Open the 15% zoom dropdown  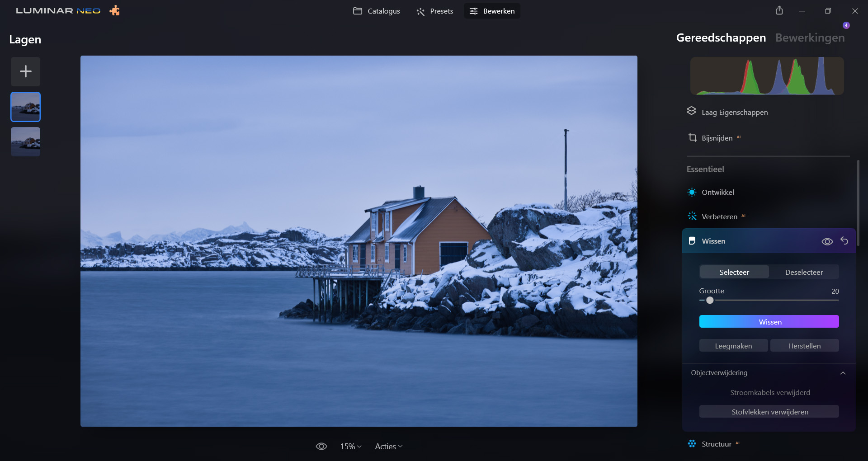tap(351, 446)
